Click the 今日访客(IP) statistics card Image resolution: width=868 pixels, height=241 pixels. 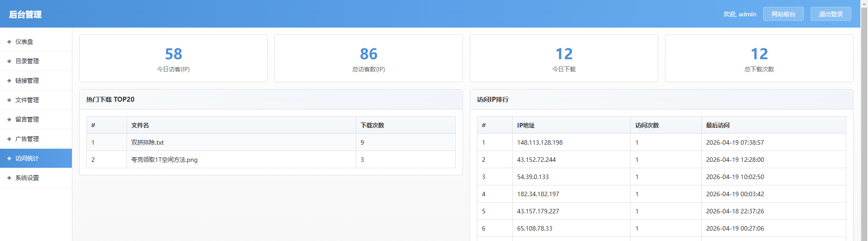173,58
